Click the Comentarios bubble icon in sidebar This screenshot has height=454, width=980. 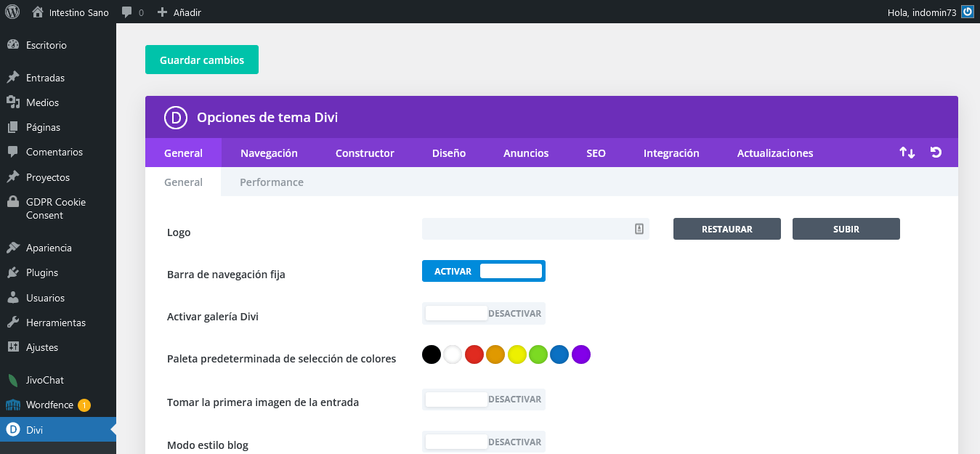pyautogui.click(x=12, y=152)
